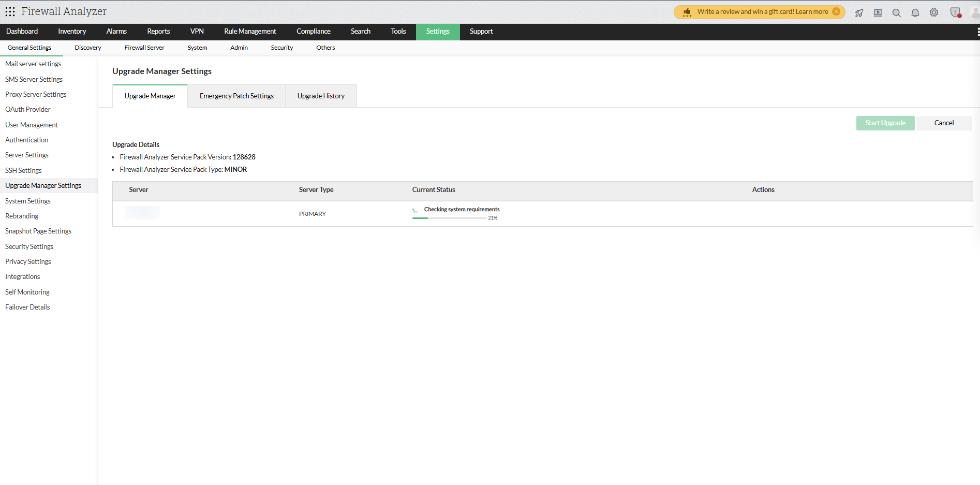Screen dimensions: 980x485
Task: Open Server Settings in sidebar
Action: point(27,155)
